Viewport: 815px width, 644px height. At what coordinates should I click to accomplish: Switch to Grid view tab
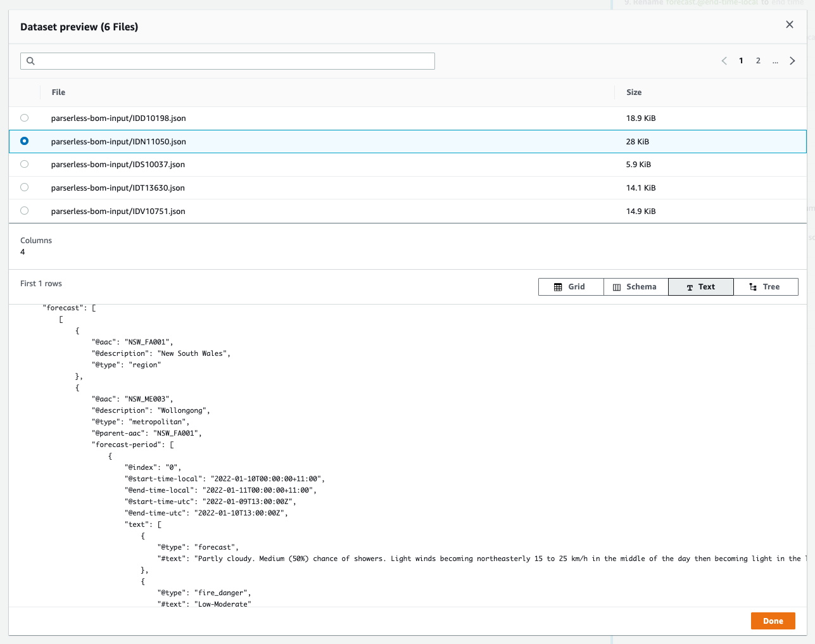coord(571,287)
